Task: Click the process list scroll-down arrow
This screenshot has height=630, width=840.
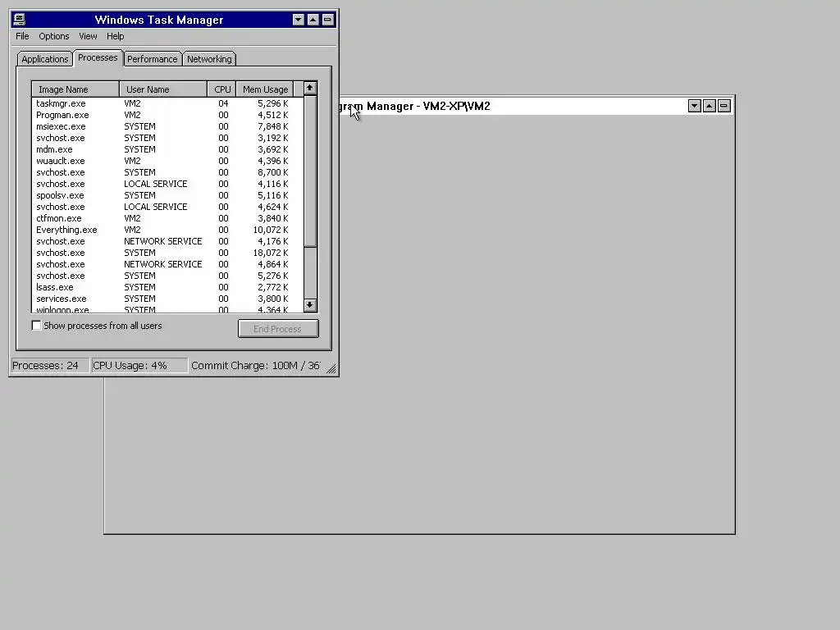Action: (x=309, y=305)
